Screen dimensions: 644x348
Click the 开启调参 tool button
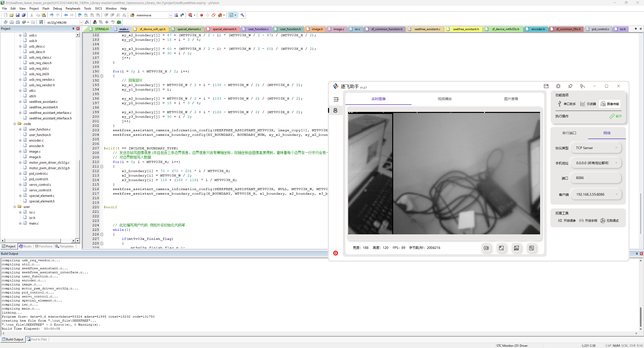tap(567, 221)
